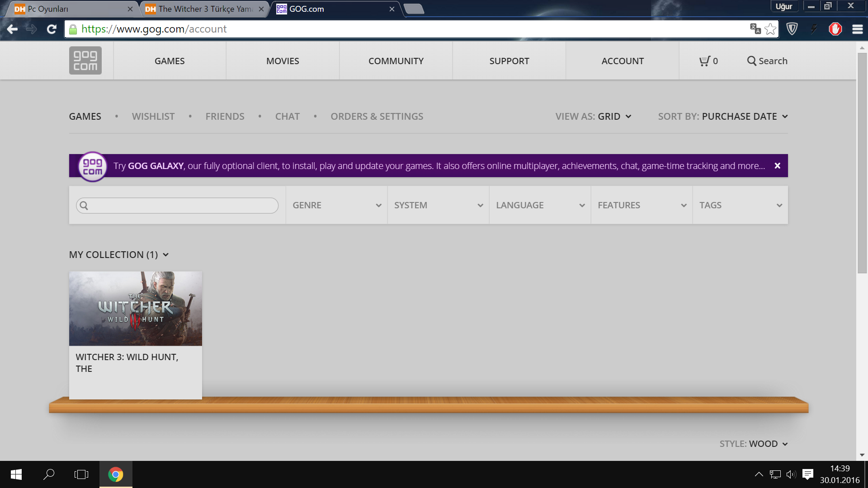Click the lightning bolt extension icon
Screen dimensions: 868x488
coord(814,29)
